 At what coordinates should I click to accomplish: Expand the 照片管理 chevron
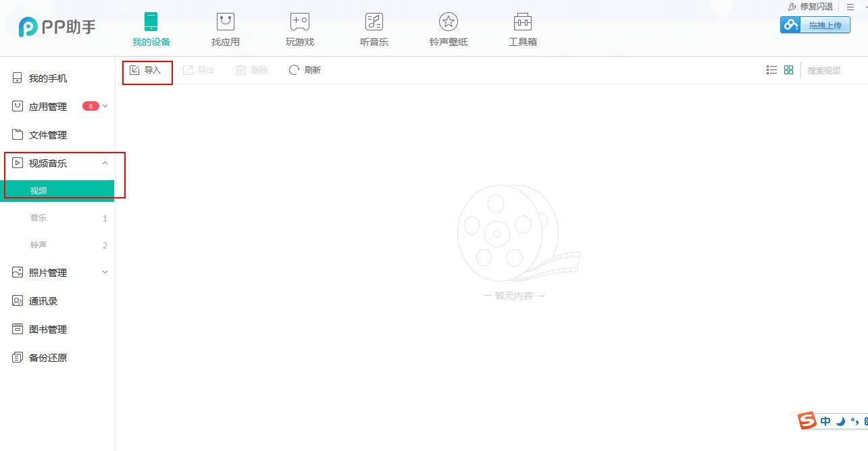[x=105, y=272]
